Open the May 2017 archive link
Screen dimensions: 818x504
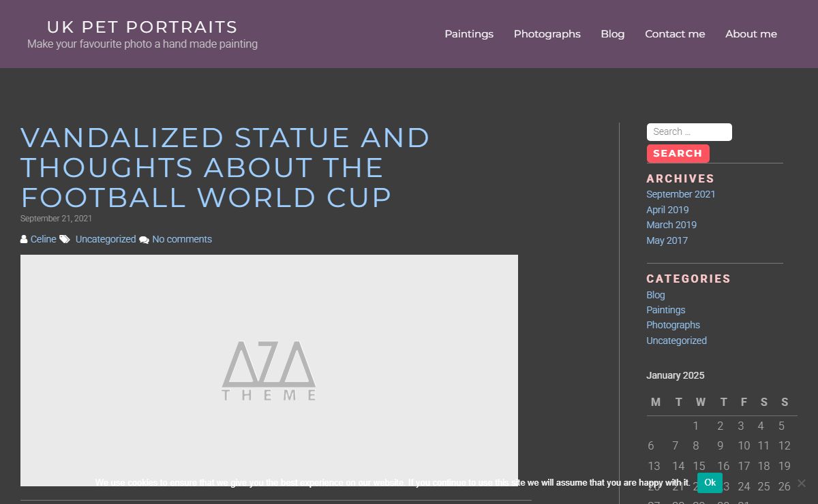pos(667,240)
